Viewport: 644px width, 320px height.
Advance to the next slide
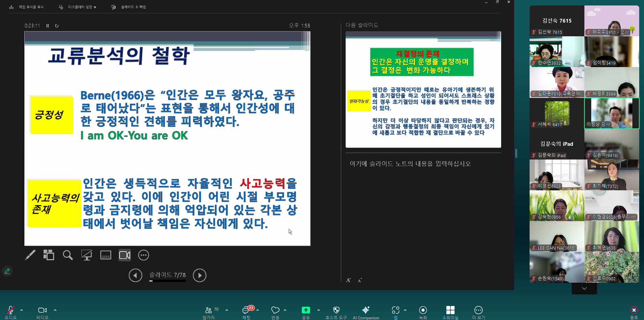click(x=199, y=275)
